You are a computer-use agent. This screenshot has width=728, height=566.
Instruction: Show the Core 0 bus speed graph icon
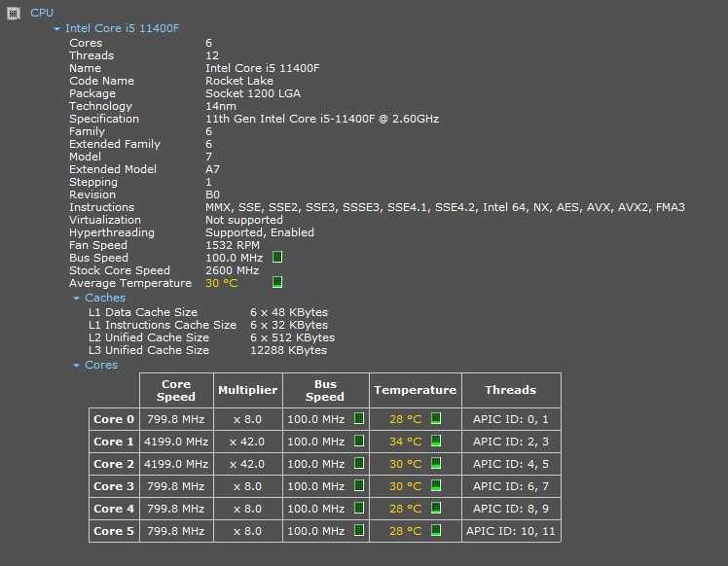358,419
